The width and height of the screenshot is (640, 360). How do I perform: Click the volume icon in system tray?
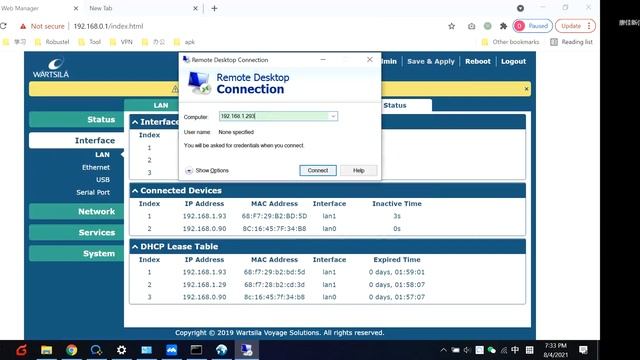click(467, 350)
